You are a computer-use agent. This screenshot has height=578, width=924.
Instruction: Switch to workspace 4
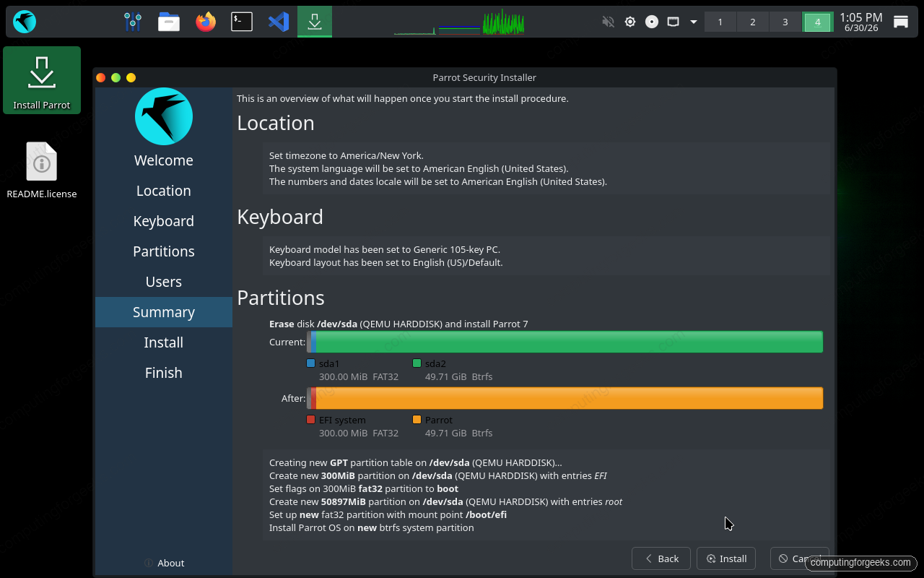pos(818,22)
